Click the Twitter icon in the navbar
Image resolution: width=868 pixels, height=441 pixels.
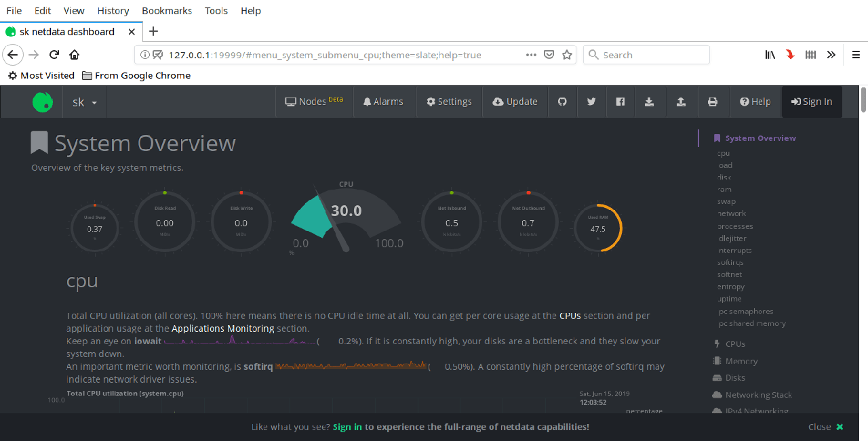[591, 102]
